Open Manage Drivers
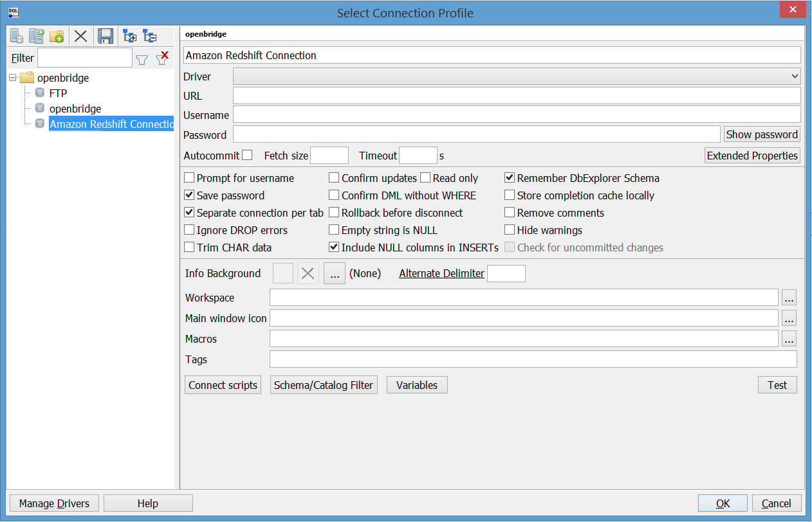Image resolution: width=812 pixels, height=522 pixels. [x=54, y=503]
